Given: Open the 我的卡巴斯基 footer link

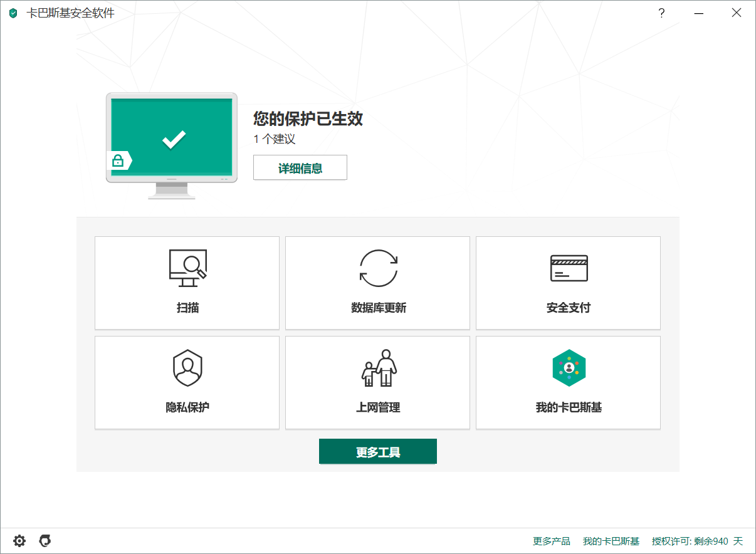Looking at the screenshot, I should (x=611, y=541).
